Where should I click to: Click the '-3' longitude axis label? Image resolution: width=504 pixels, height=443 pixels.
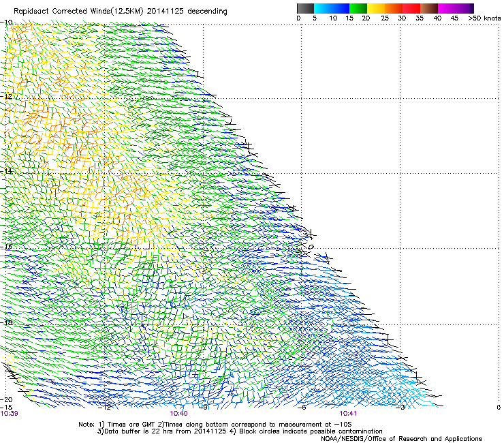click(x=400, y=408)
